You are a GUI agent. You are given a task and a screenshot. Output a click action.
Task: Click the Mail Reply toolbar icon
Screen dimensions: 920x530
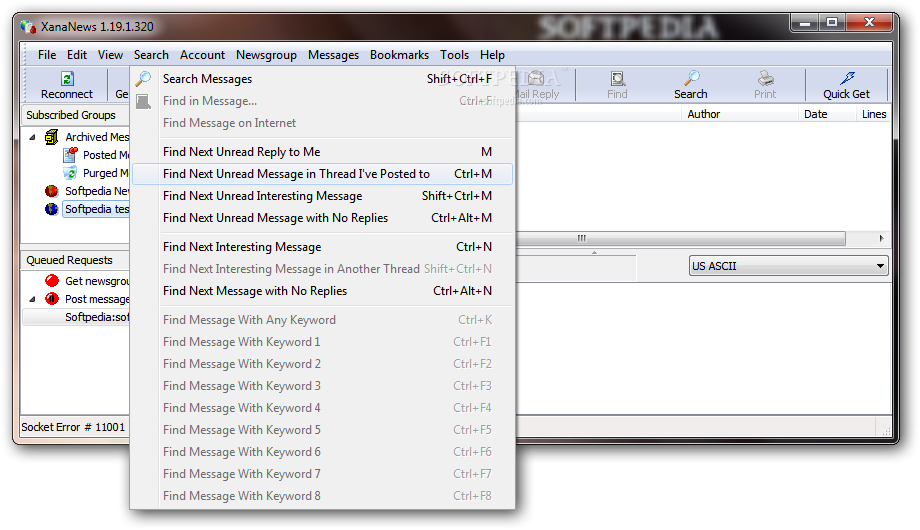tap(536, 78)
